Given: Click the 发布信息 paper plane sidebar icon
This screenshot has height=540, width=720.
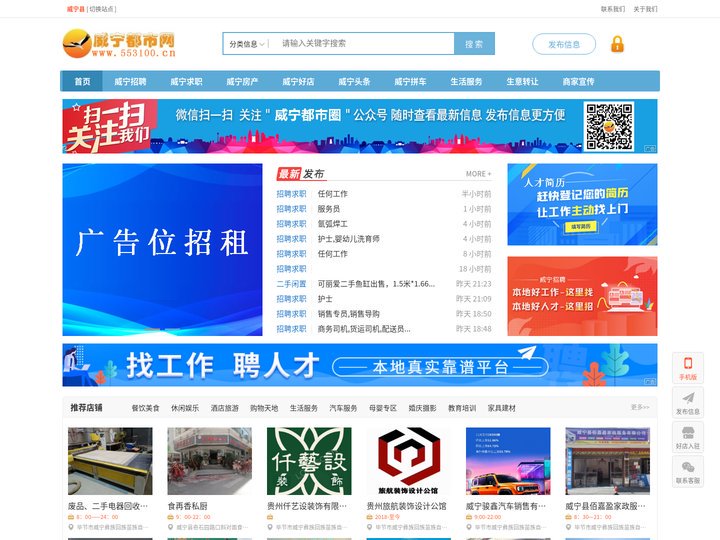Looking at the screenshot, I should (x=688, y=403).
